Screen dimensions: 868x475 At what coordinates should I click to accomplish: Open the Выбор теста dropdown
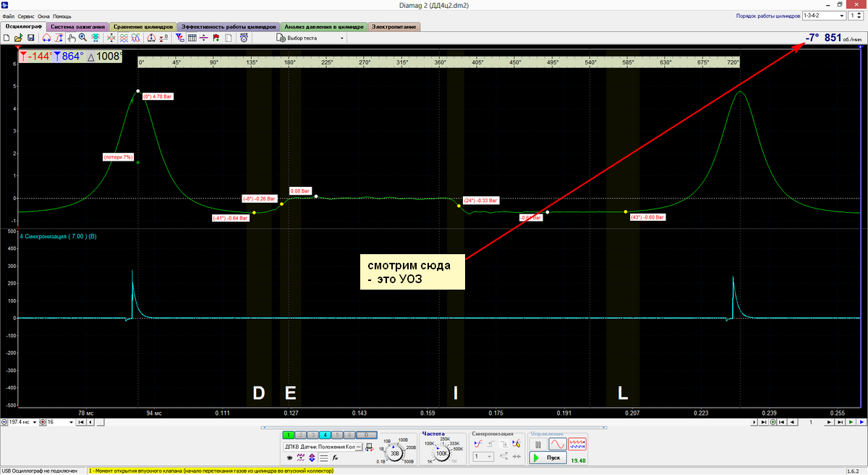click(x=311, y=38)
